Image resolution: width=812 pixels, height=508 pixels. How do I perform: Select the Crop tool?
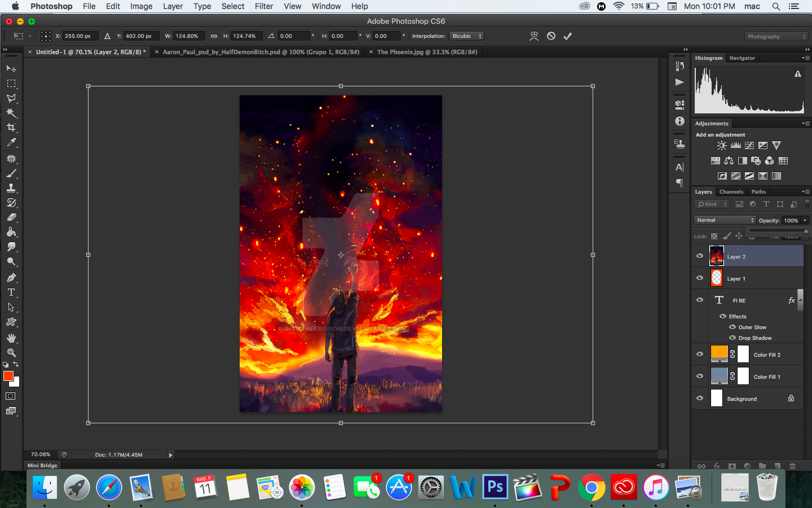coord(11,128)
